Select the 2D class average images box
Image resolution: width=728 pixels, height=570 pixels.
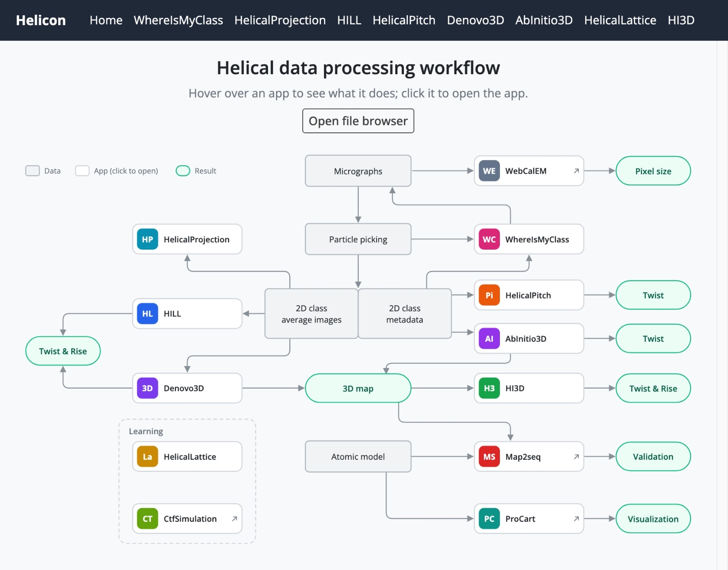(x=311, y=313)
